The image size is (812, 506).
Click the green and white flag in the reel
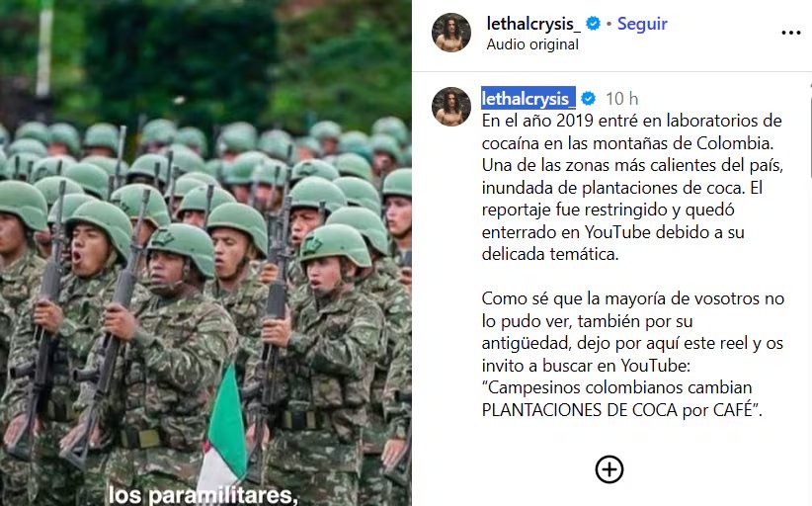coord(225,429)
